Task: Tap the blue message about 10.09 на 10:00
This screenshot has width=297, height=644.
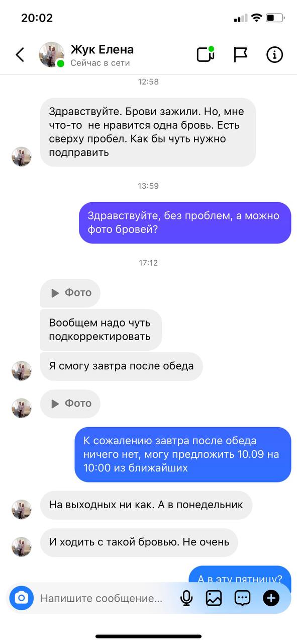Action: point(183,454)
